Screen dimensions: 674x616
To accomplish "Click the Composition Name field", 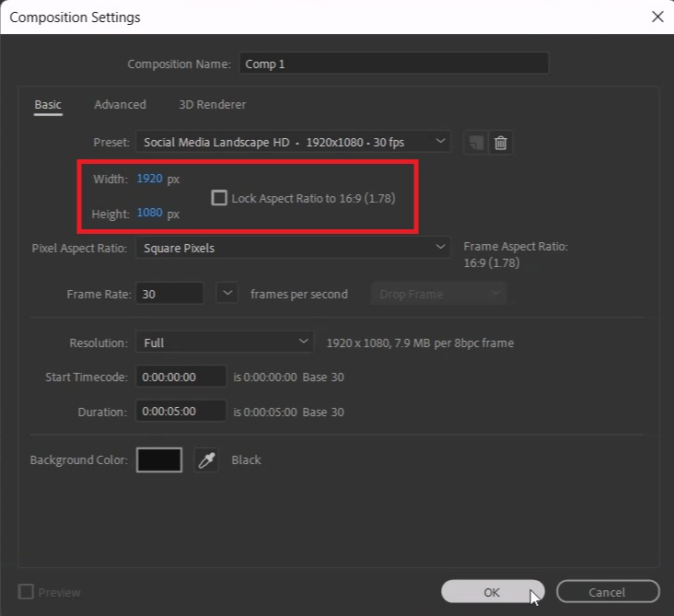I will [394, 64].
